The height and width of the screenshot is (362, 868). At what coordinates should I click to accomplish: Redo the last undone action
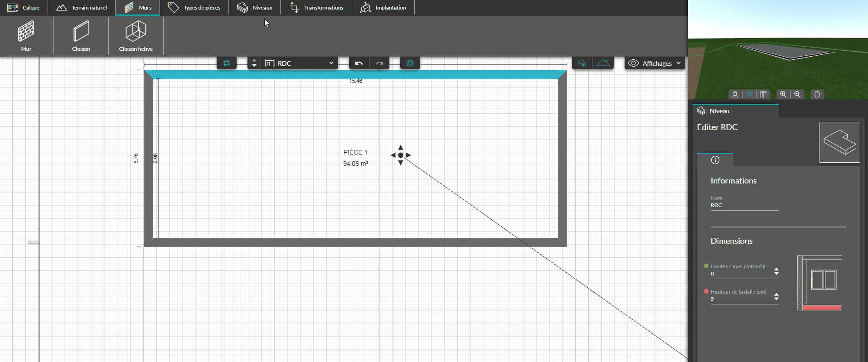(x=379, y=63)
